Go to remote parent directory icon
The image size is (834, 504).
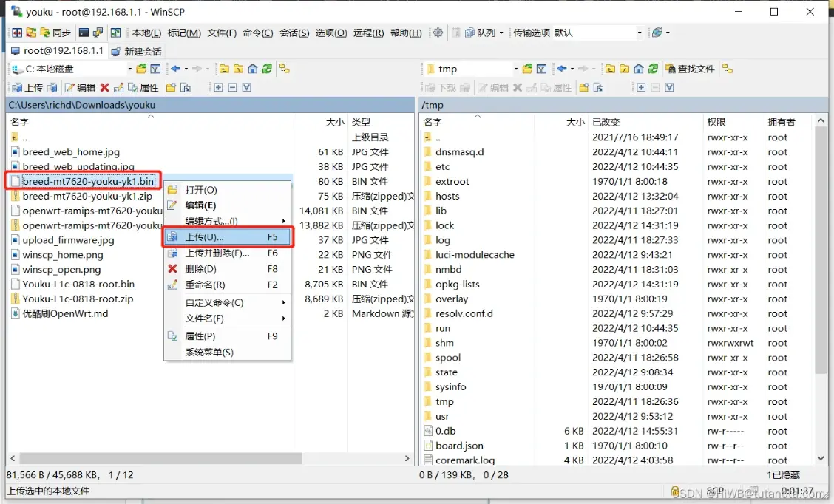[610, 69]
